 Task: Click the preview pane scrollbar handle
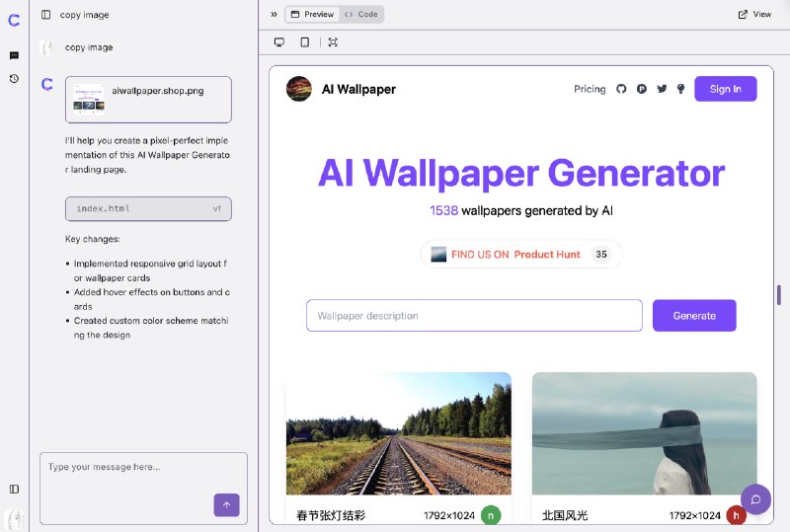click(779, 295)
